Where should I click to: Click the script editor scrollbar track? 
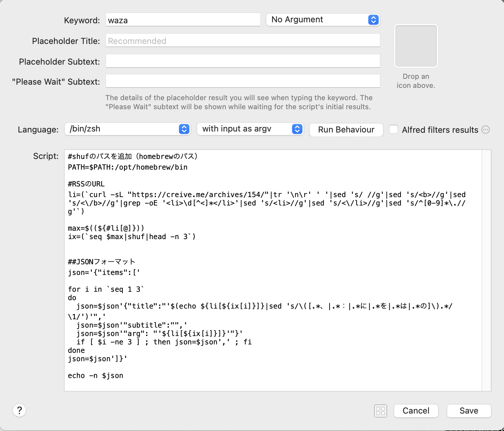[486, 270]
